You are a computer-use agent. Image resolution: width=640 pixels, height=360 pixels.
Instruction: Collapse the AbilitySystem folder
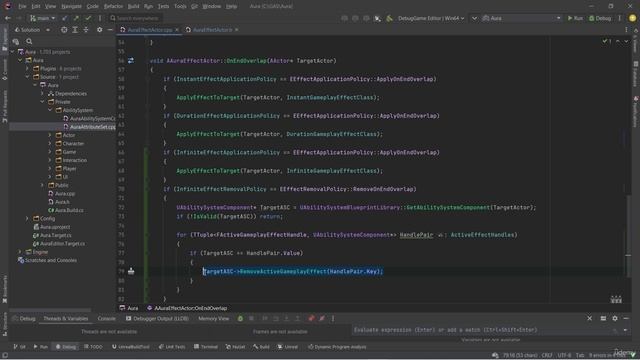[50, 110]
